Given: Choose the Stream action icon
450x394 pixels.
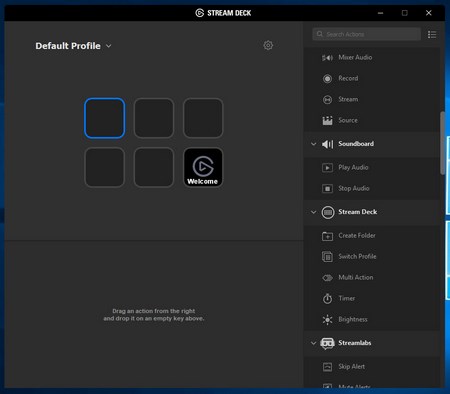Looking at the screenshot, I should [x=327, y=100].
